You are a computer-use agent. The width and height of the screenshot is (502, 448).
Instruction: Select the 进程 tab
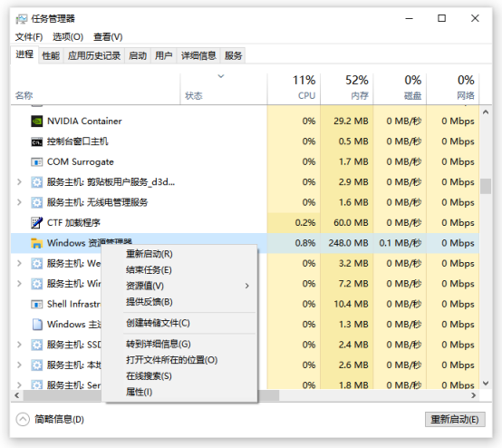click(x=24, y=54)
